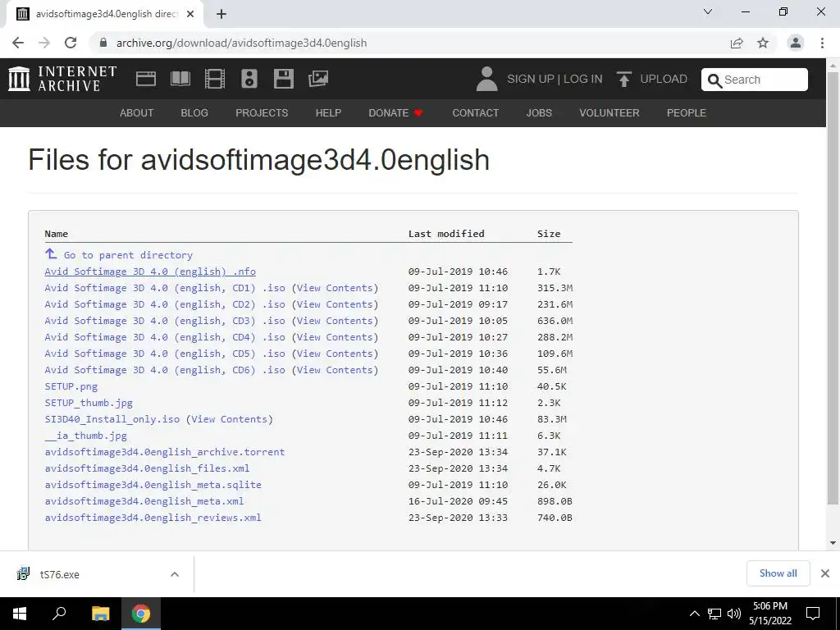The height and width of the screenshot is (630, 840).
Task: Download SI3D40_Install_only.iso
Action: point(112,419)
